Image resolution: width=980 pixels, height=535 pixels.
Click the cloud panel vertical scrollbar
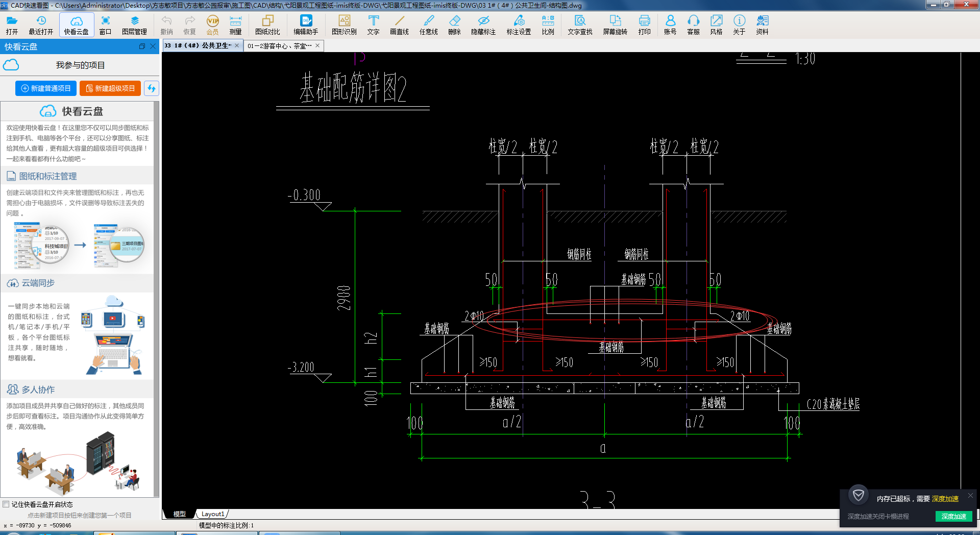[x=157, y=299]
